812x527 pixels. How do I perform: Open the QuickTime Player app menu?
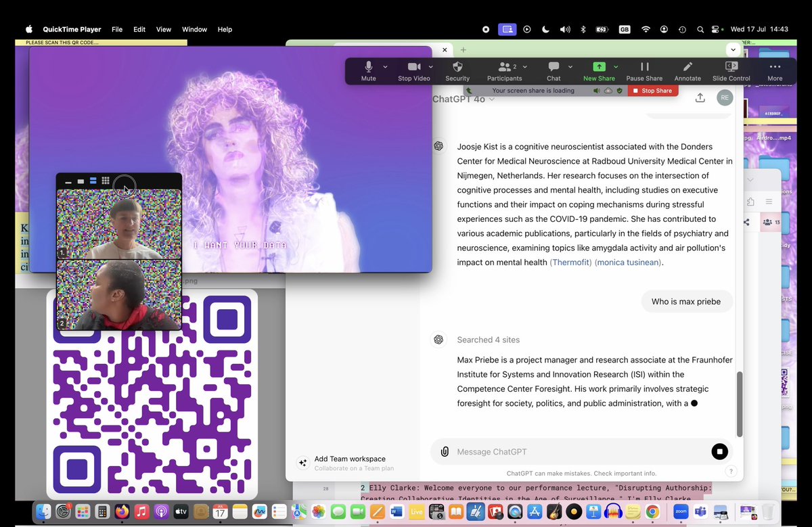click(x=72, y=29)
